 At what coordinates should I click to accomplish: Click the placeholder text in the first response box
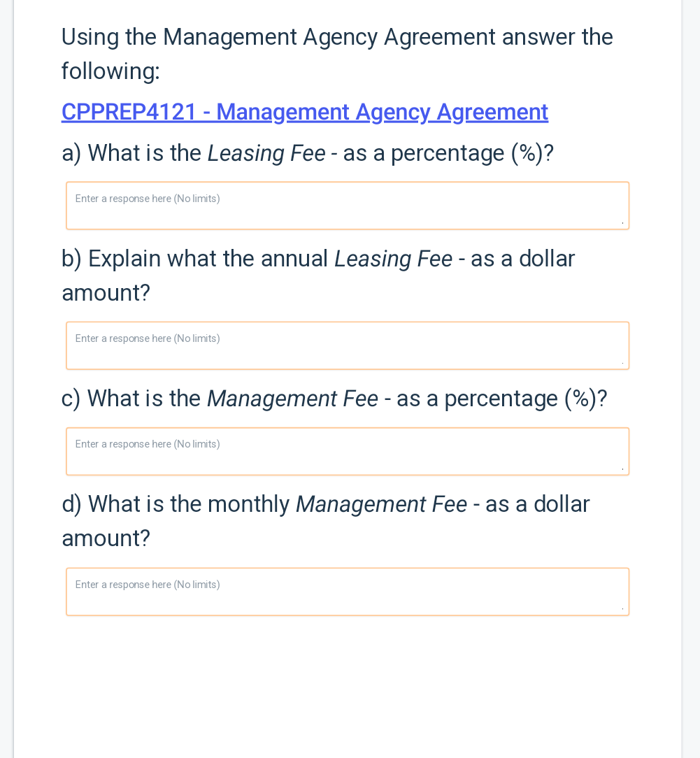pos(147,199)
